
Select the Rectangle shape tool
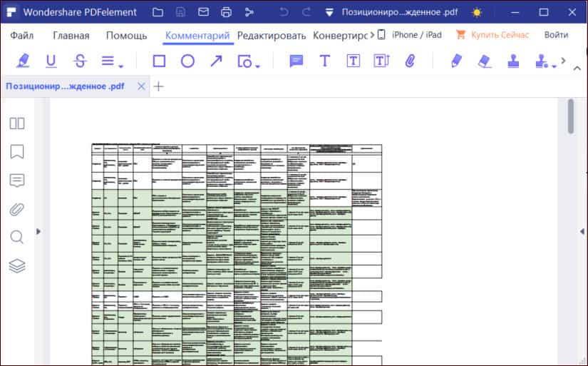pyautogui.click(x=159, y=61)
